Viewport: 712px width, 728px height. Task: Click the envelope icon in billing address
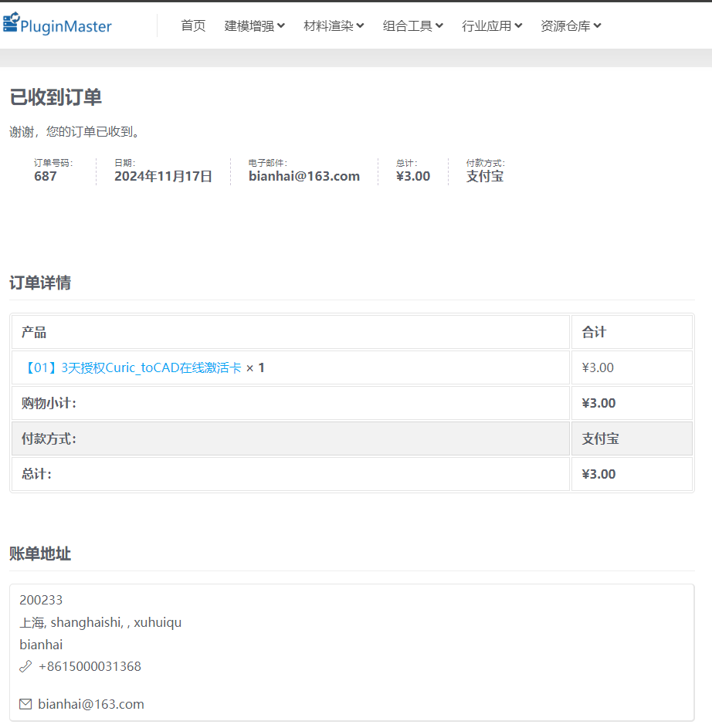(25, 704)
